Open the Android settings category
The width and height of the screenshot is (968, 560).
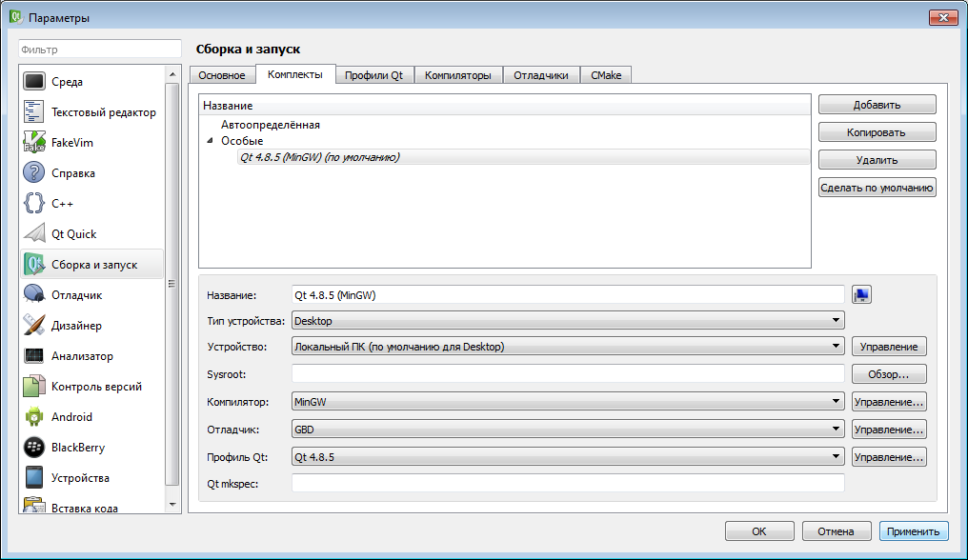point(92,417)
